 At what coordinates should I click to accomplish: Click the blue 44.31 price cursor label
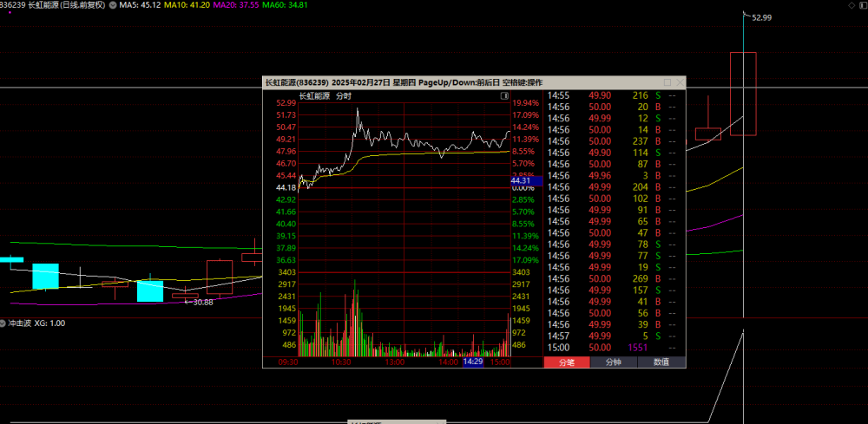(526, 180)
